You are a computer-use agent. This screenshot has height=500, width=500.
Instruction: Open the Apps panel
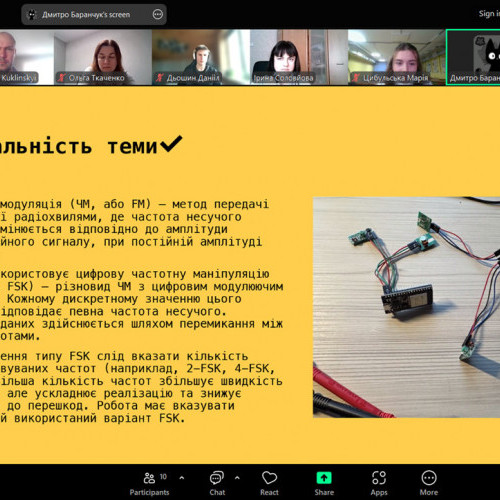tap(379, 483)
